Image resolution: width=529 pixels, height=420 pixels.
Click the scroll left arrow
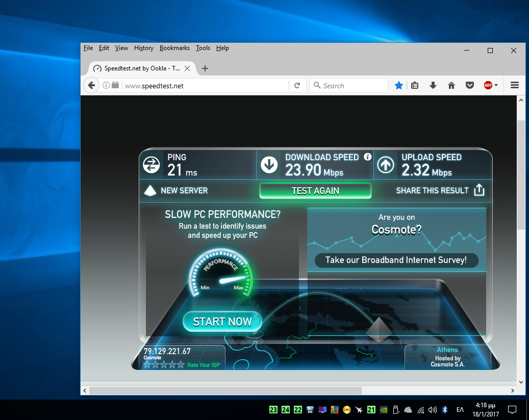point(85,390)
